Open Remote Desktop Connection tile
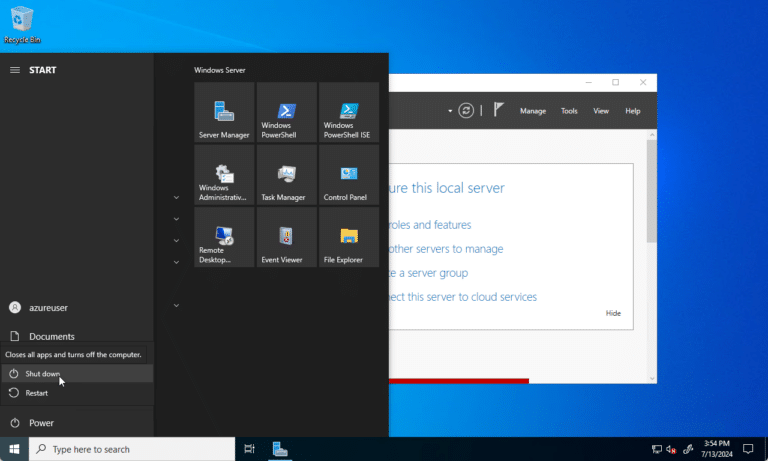 coord(224,237)
